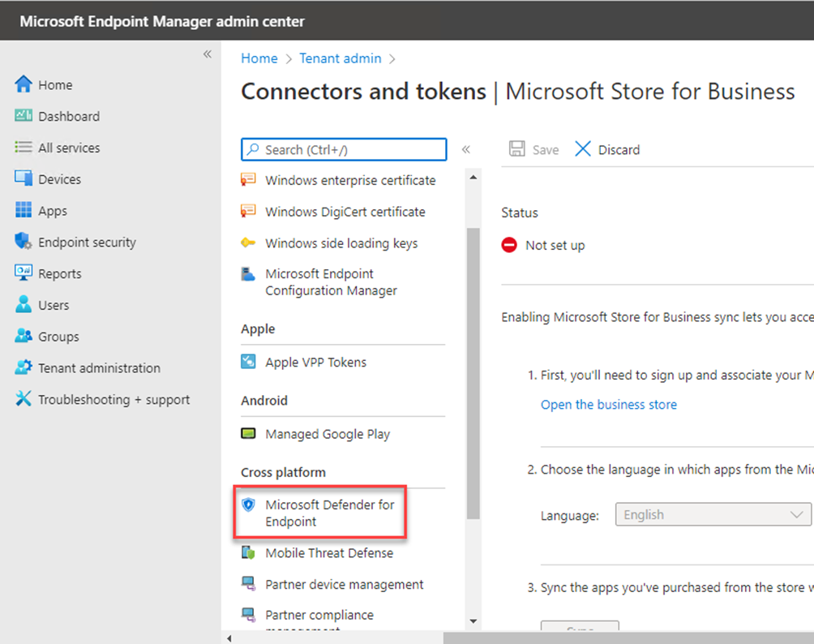Open the business store link

[609, 405]
